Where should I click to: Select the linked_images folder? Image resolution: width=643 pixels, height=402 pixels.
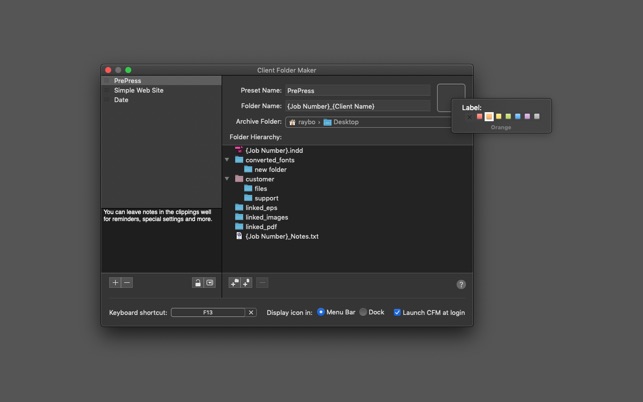point(266,217)
